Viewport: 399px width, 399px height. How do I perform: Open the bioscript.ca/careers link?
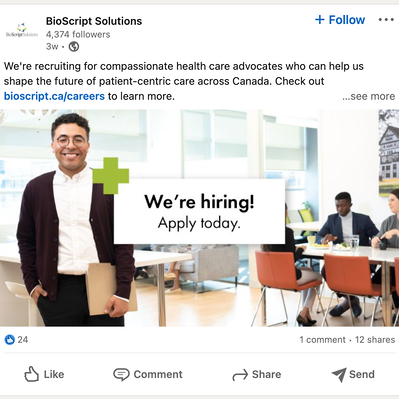pos(54,96)
